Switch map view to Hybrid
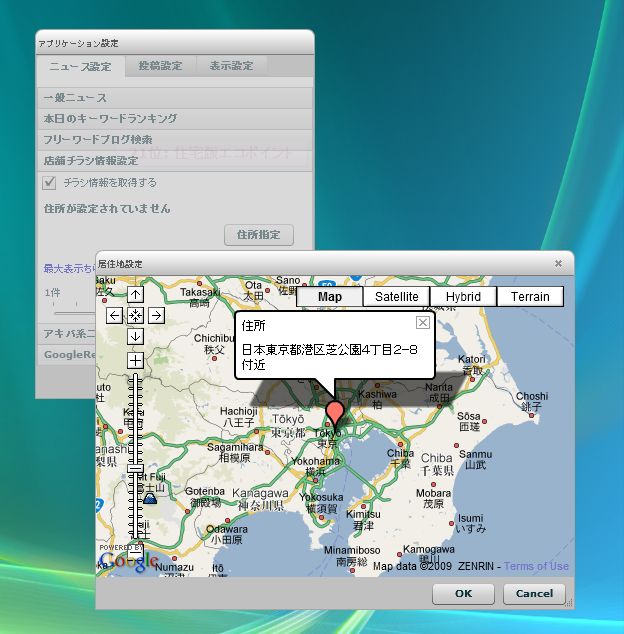 click(463, 296)
